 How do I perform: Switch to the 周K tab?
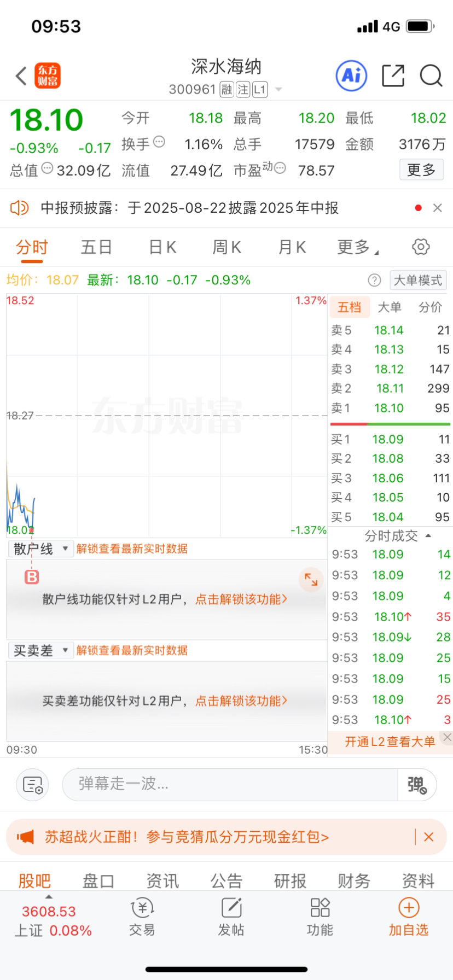pos(226,247)
